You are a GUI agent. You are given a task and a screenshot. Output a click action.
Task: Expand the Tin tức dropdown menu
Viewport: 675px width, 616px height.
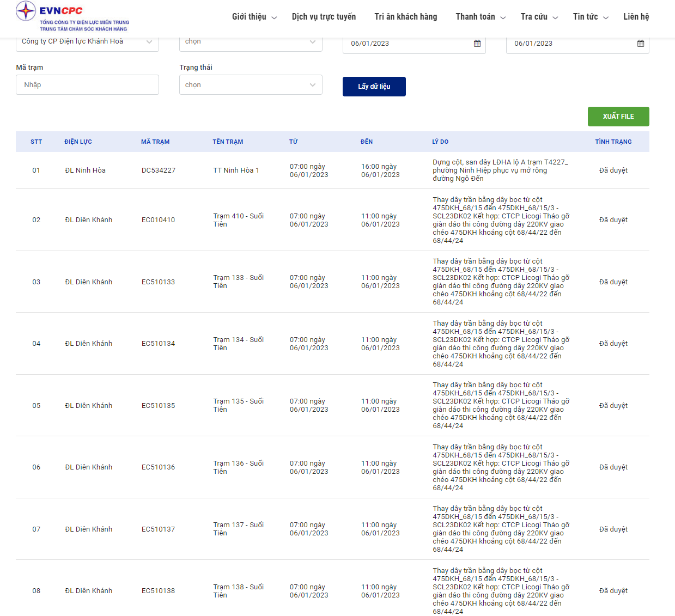pos(590,17)
